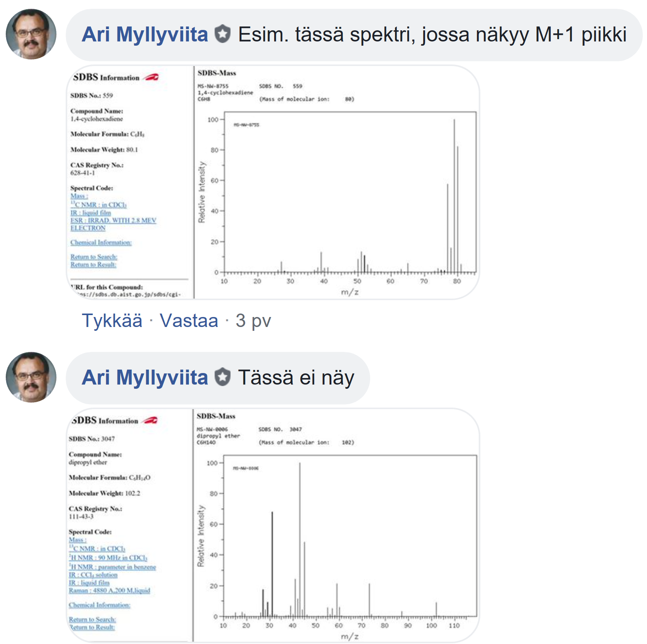
Task: Click the second Ari Myllyviita profile picture
Action: pyautogui.click(x=31, y=377)
